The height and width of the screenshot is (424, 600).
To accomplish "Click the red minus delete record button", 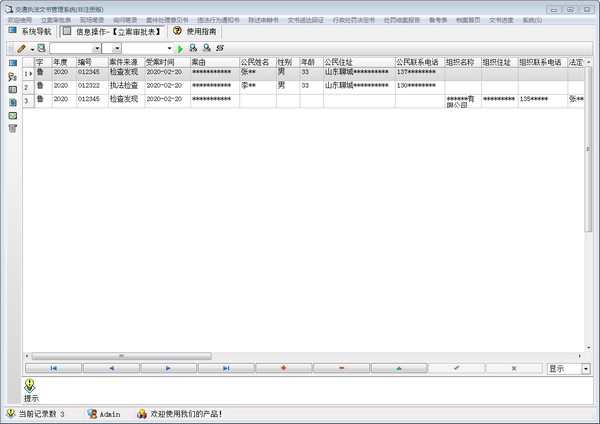I will tap(341, 368).
